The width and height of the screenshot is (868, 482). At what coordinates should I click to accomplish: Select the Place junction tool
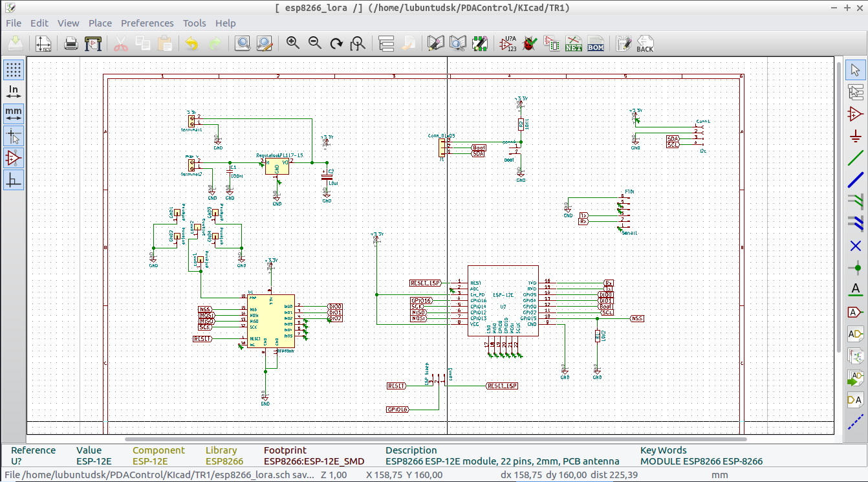pyautogui.click(x=856, y=268)
